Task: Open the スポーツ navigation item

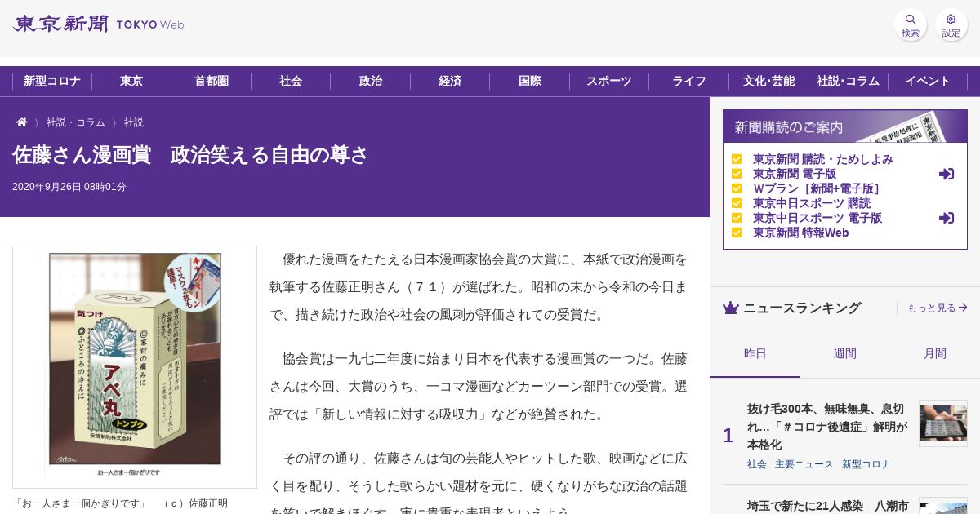Action: (x=609, y=81)
